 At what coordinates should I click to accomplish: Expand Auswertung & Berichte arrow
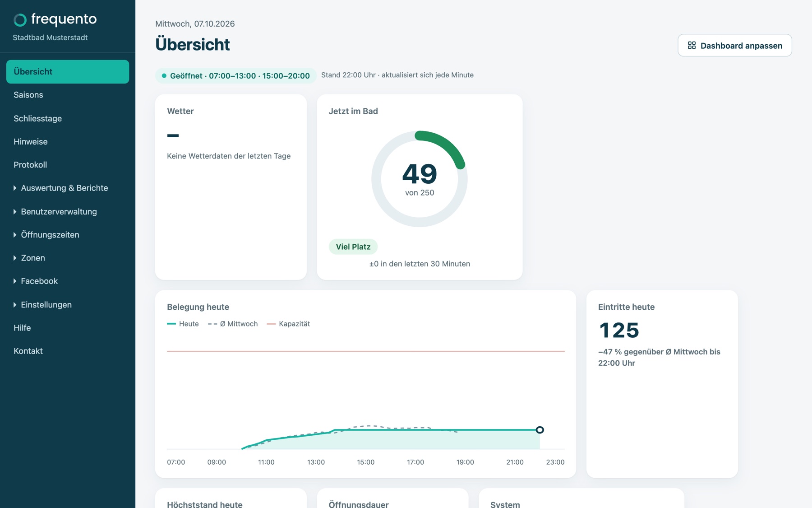[x=15, y=188]
